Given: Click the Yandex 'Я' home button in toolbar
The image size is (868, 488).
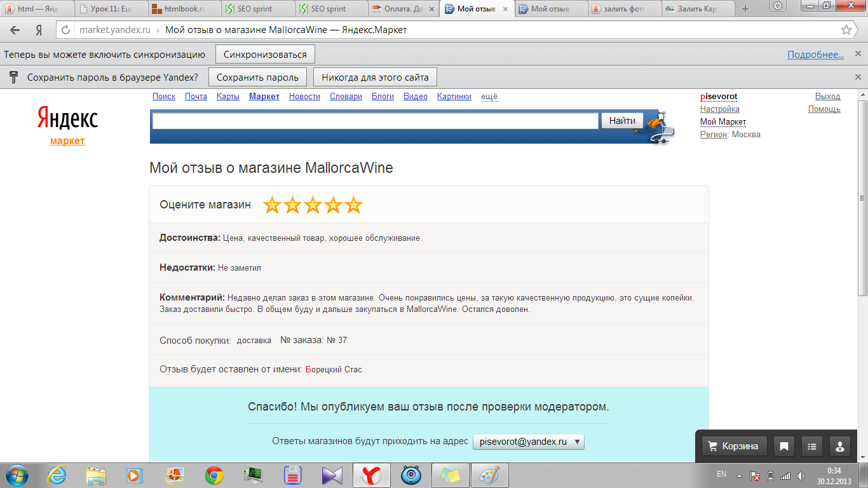Looking at the screenshot, I should point(39,30).
